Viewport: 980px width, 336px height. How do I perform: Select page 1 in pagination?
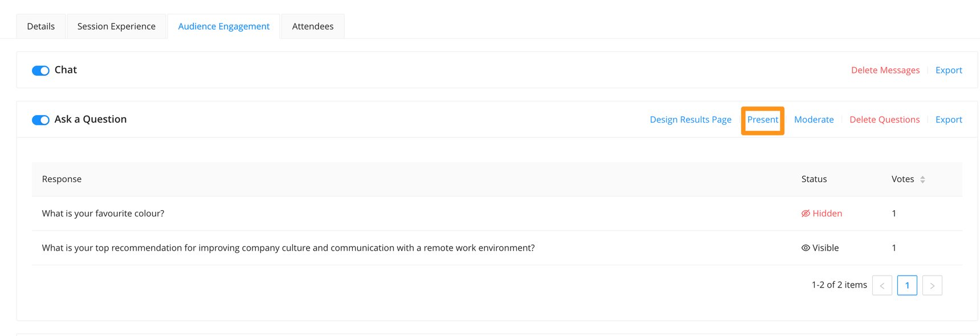pyautogui.click(x=907, y=285)
